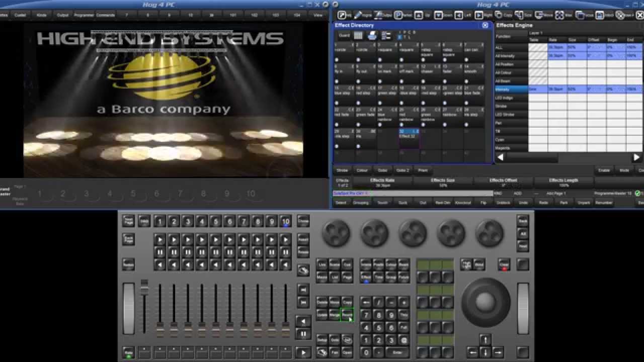
Task: Click the Right window toolbar icon
Action: 484,16
